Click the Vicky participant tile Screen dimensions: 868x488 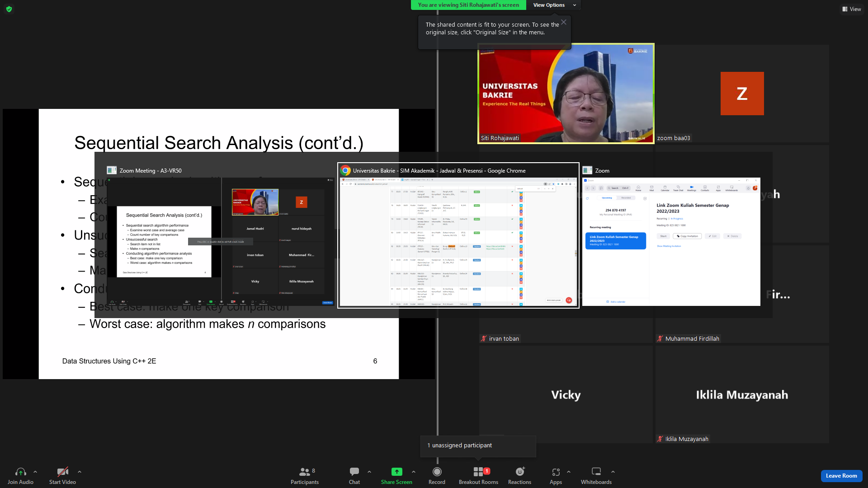pos(566,394)
